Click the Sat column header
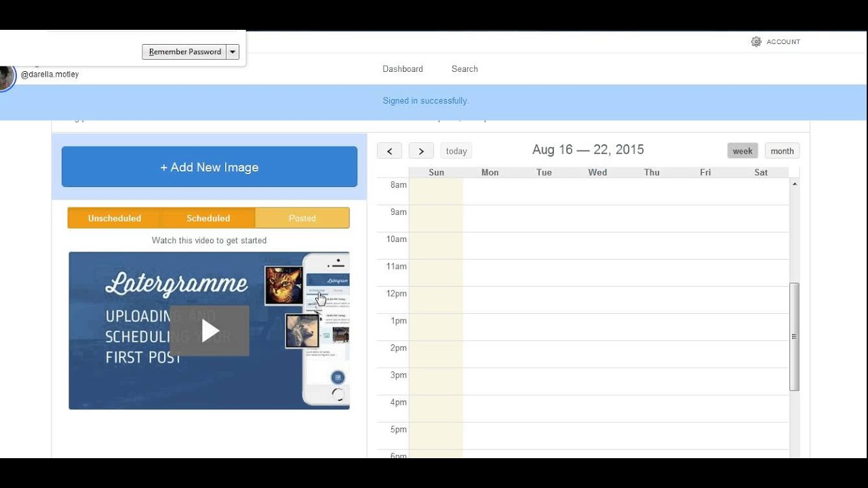The width and height of the screenshot is (868, 488). click(761, 173)
